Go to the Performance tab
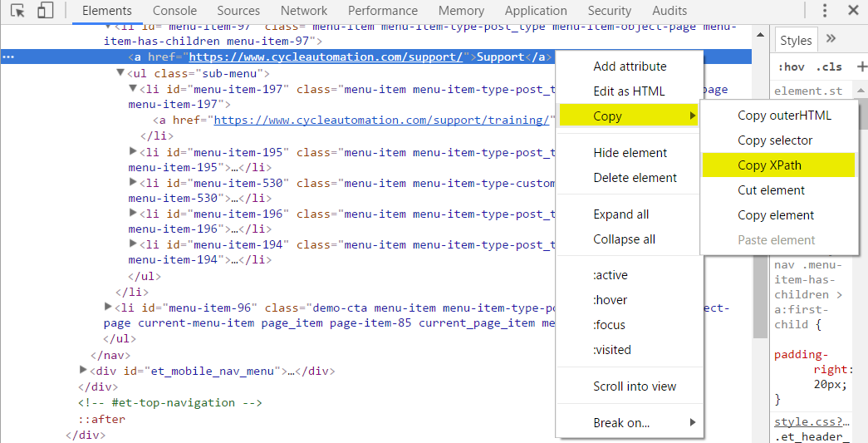The image size is (868, 443). [383, 11]
